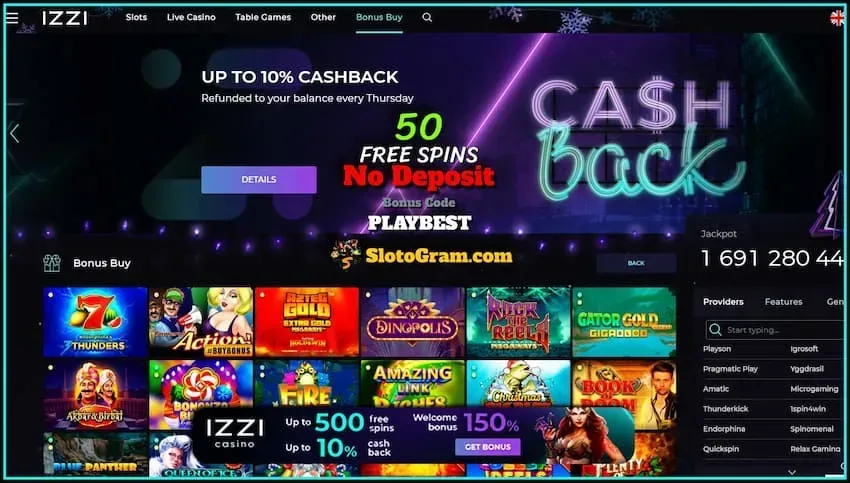The image size is (850, 483).
Task: Click the provider search input field
Action: [774, 330]
